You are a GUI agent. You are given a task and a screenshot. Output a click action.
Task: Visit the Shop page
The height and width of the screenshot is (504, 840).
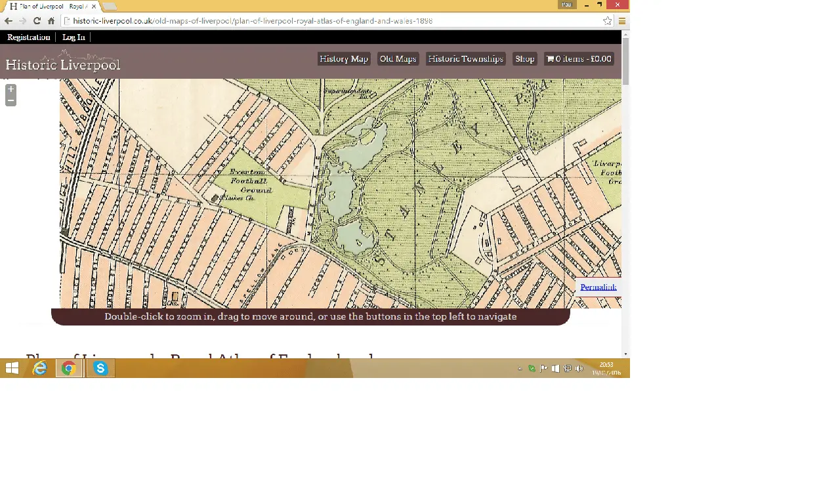pyautogui.click(x=524, y=59)
